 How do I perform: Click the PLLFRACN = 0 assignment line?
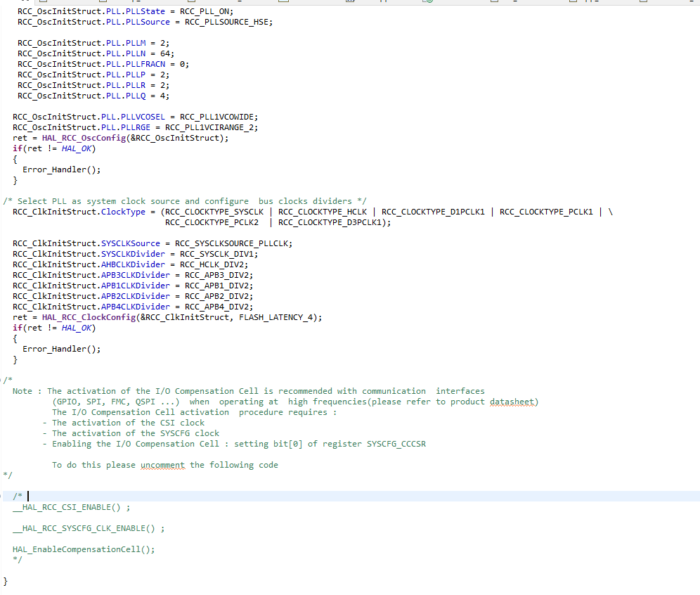pyautogui.click(x=103, y=64)
